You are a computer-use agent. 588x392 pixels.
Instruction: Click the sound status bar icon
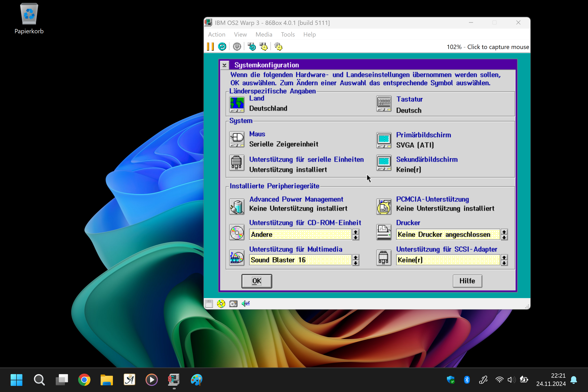(x=245, y=304)
